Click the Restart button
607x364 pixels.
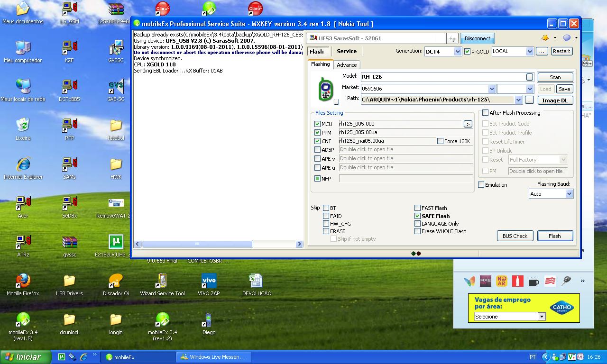click(561, 51)
